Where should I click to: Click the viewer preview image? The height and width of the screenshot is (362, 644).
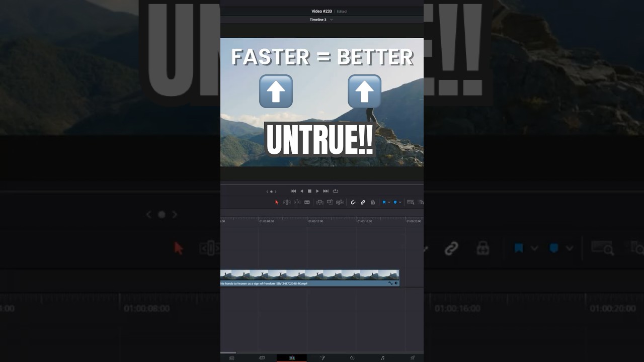click(x=322, y=102)
